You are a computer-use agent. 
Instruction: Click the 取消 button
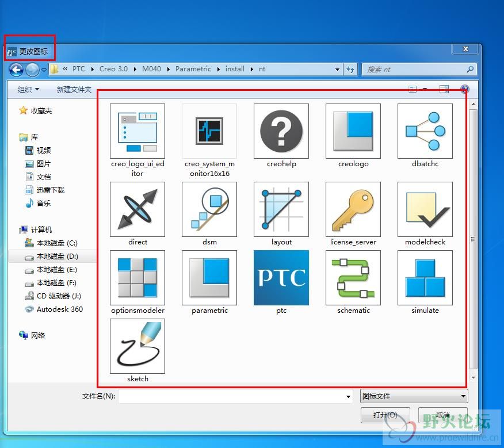point(442,415)
